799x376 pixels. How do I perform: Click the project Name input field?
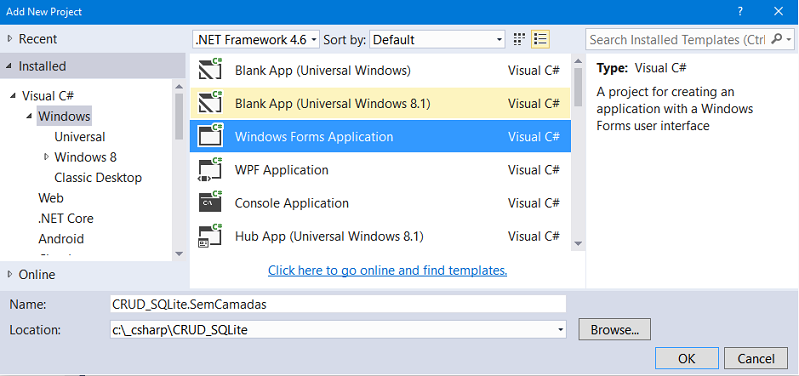click(x=339, y=304)
